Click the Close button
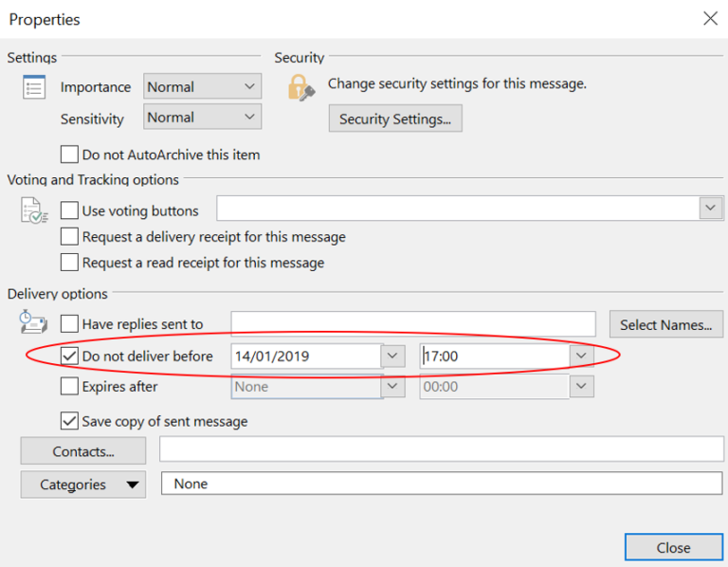728x567 pixels. click(x=673, y=547)
